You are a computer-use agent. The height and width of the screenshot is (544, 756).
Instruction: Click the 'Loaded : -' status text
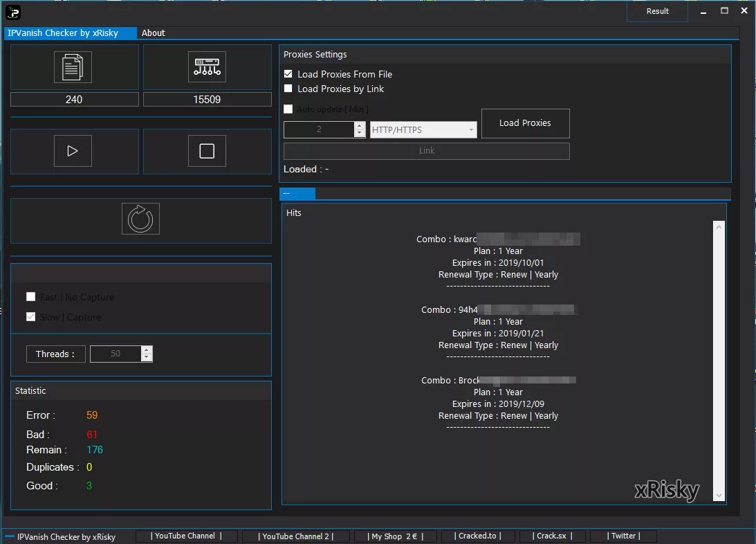[x=306, y=170]
